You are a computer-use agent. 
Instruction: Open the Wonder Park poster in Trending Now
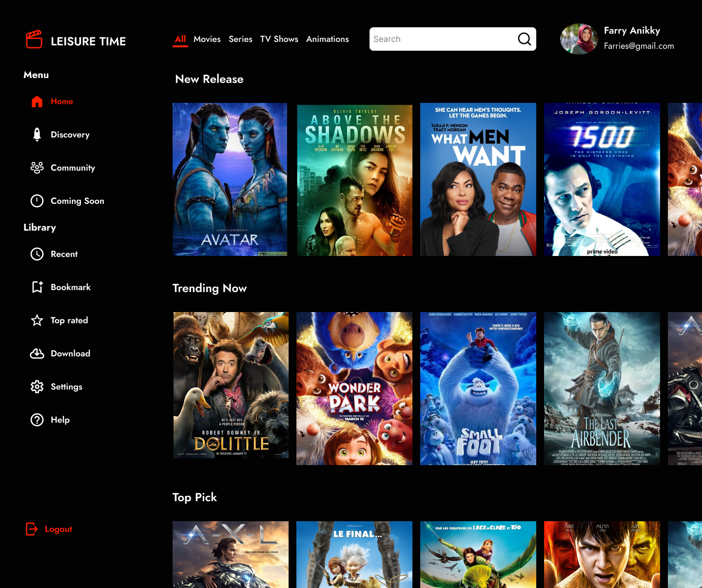click(354, 389)
